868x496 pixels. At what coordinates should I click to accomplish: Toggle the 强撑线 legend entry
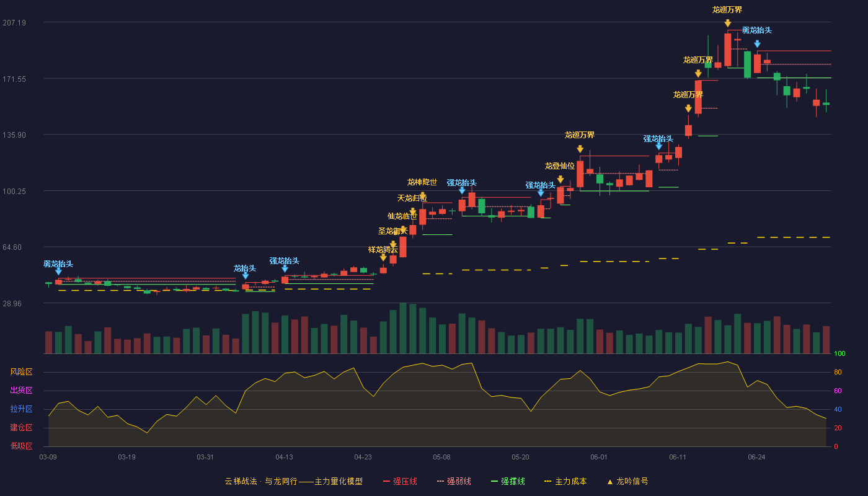click(x=508, y=481)
